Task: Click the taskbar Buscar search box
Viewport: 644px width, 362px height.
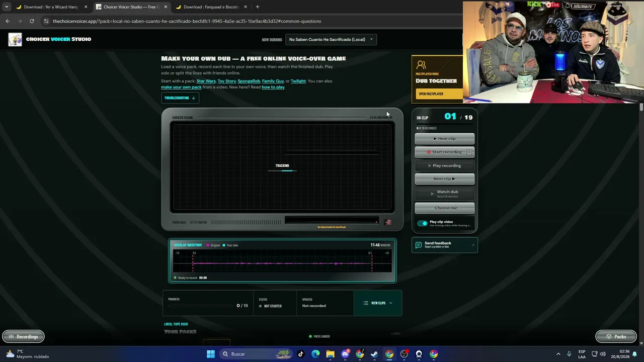Action: tap(257, 354)
